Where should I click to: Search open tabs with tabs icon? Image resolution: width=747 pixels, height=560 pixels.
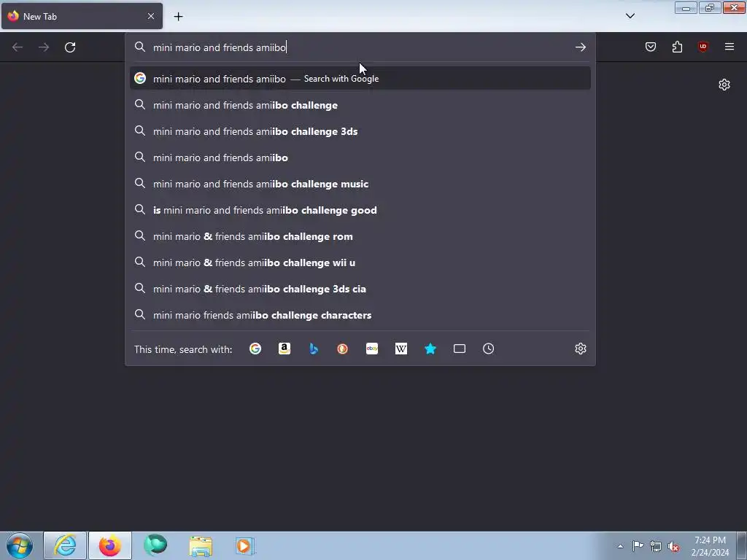click(x=460, y=349)
